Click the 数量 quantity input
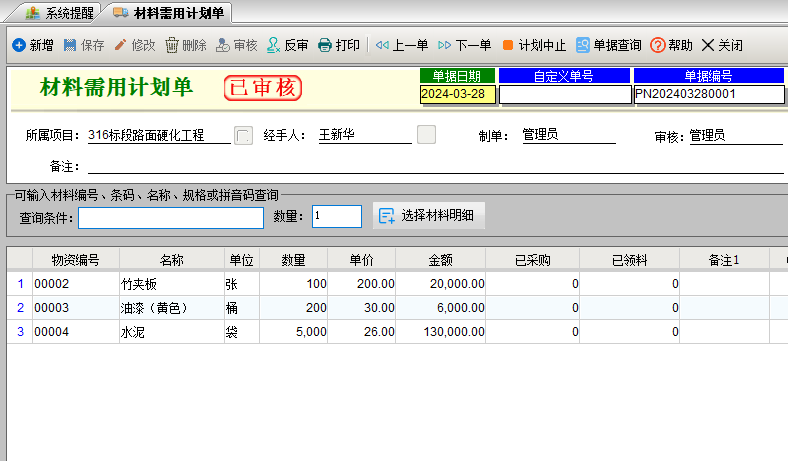The height and width of the screenshot is (461, 788). point(337,216)
